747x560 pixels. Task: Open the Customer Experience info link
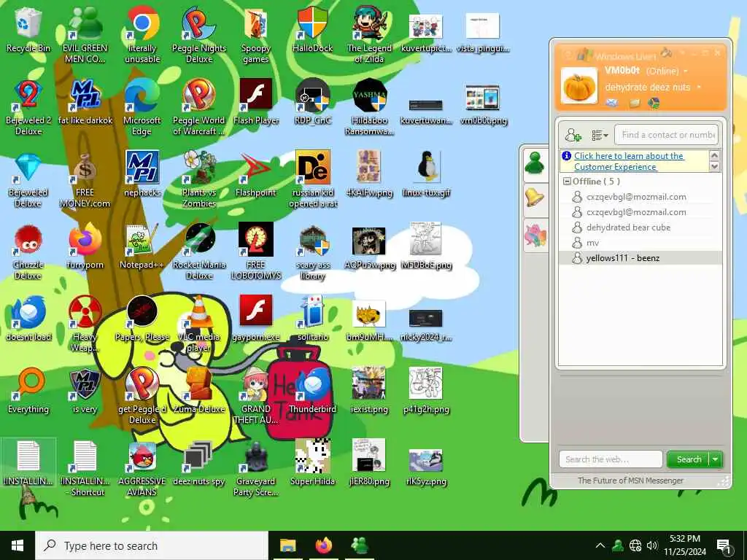coord(629,161)
